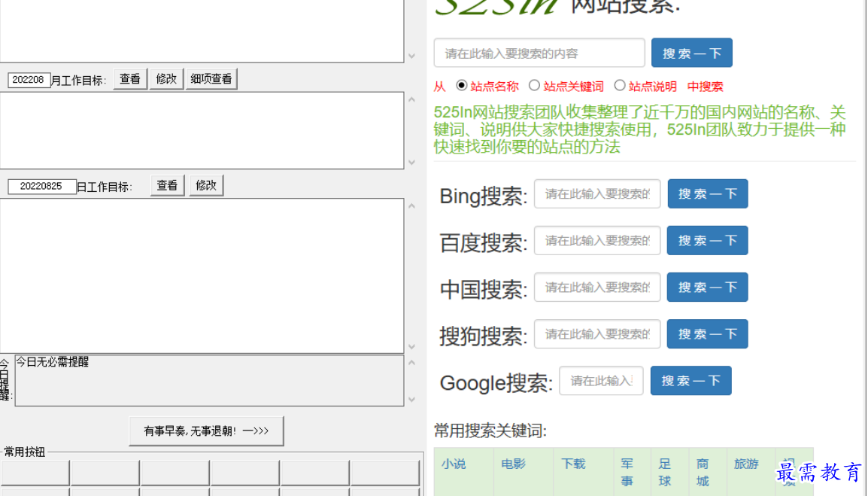Click the 搜索一下 button for Google搜索
This screenshot has height=496, width=868.
click(690, 380)
